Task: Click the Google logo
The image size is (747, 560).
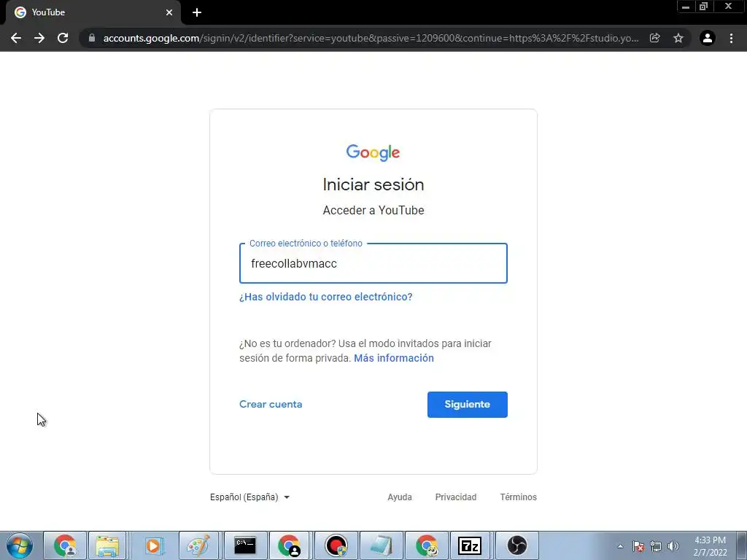Action: [x=373, y=152]
